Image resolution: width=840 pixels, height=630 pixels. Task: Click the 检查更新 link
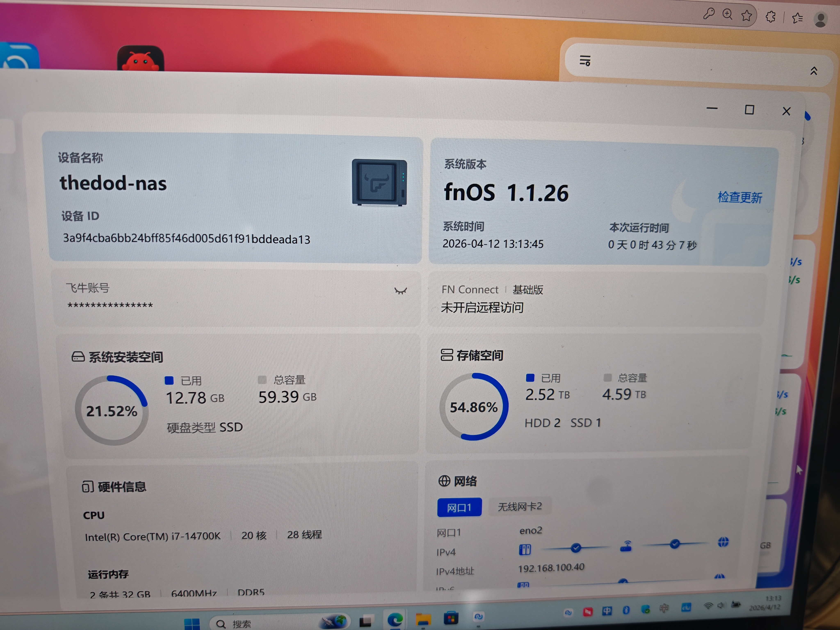(739, 197)
